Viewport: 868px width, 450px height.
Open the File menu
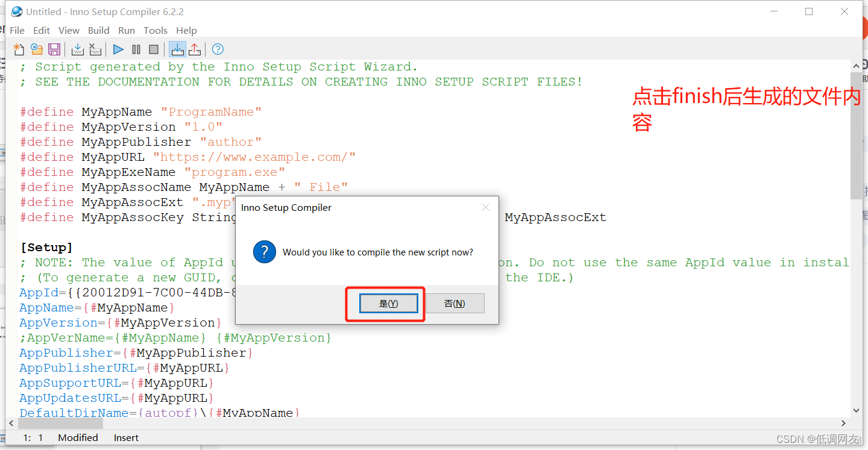point(17,30)
